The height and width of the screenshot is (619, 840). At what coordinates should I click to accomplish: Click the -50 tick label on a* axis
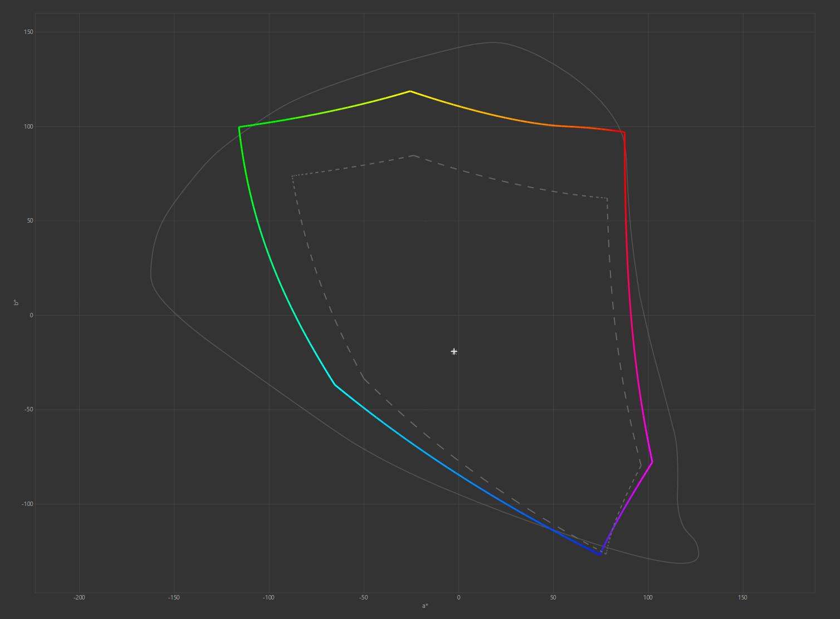point(363,597)
